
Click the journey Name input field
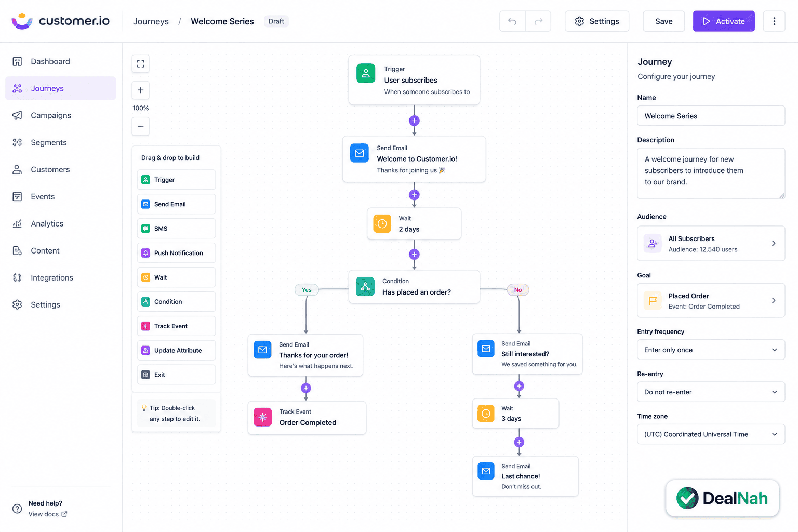(x=711, y=116)
